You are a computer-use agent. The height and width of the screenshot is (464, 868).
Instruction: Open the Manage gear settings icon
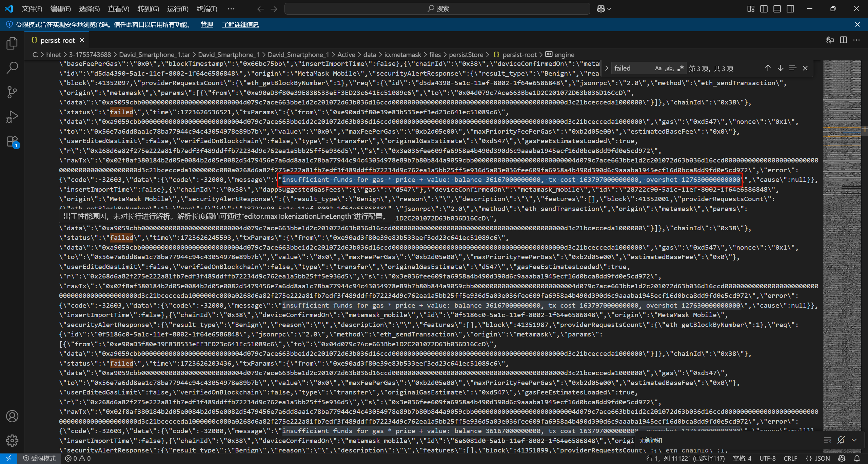[x=12, y=441]
